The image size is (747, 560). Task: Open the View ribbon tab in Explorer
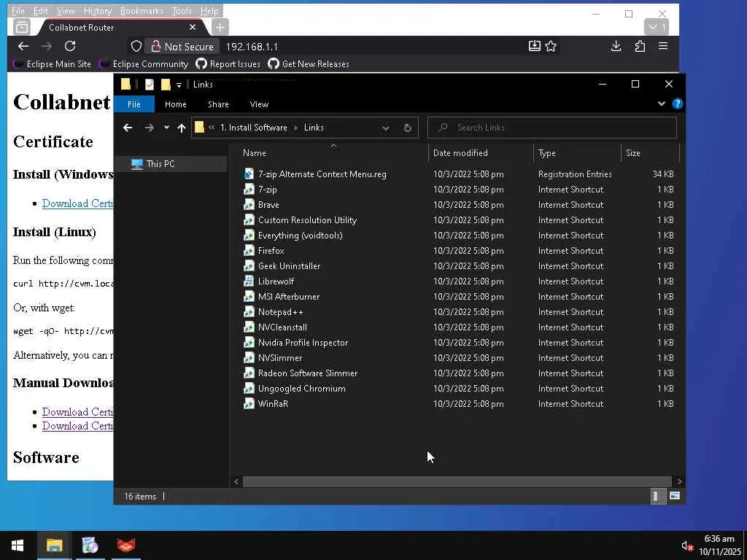coord(259,104)
